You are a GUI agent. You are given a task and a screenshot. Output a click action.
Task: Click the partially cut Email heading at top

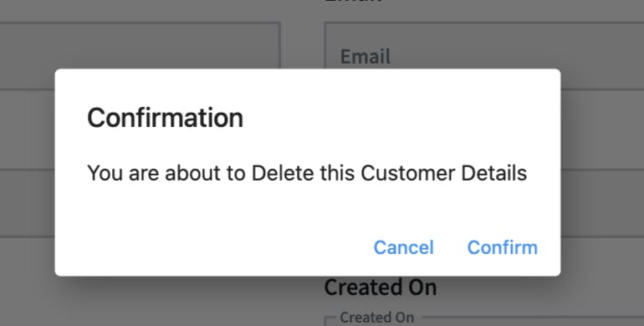[353, 2]
